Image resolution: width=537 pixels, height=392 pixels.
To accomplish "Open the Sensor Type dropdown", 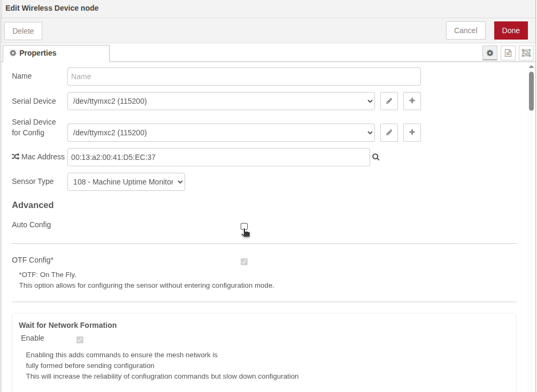I will click(126, 182).
